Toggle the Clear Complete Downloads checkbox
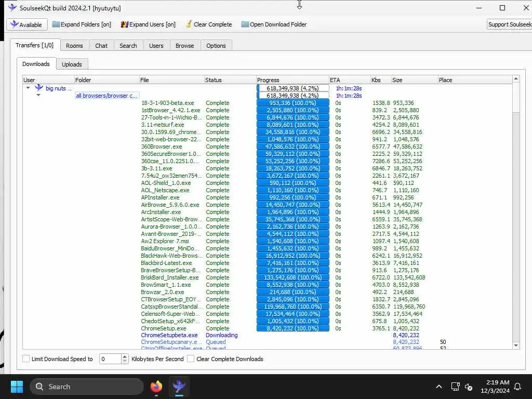 [x=191, y=358]
